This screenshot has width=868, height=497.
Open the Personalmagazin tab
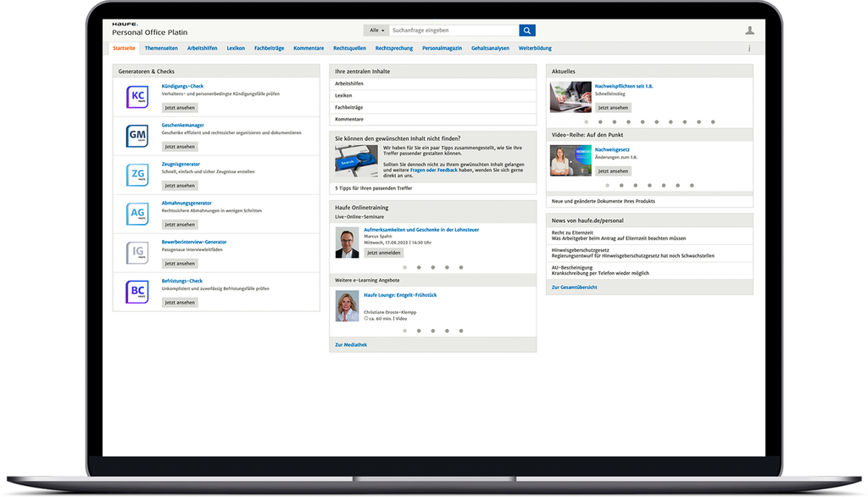[442, 48]
